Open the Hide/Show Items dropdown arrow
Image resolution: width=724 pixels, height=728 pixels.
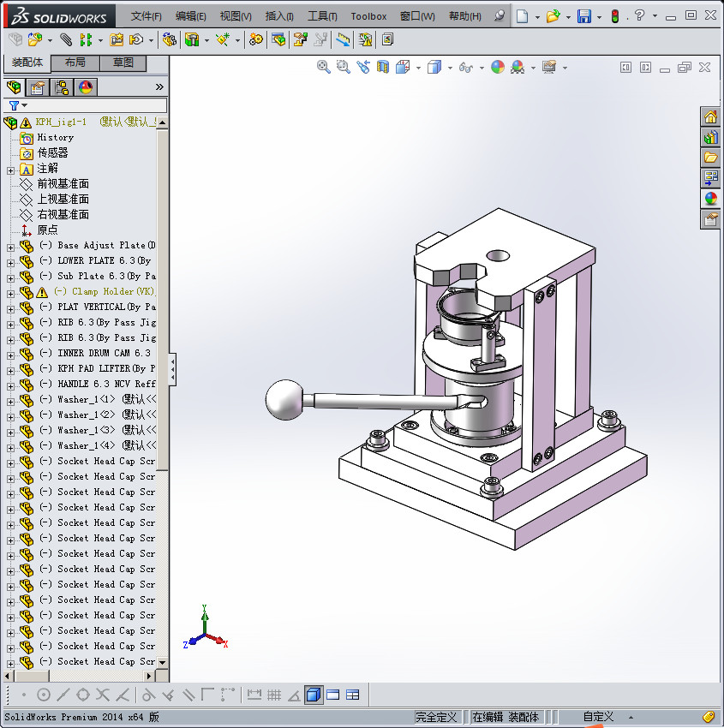click(x=482, y=69)
